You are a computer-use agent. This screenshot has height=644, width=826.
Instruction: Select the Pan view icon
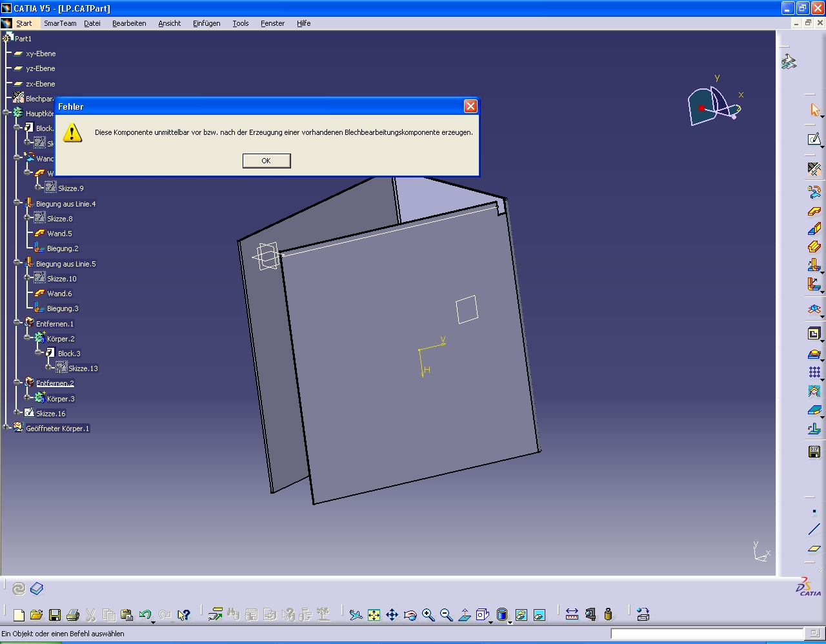pyautogui.click(x=392, y=615)
